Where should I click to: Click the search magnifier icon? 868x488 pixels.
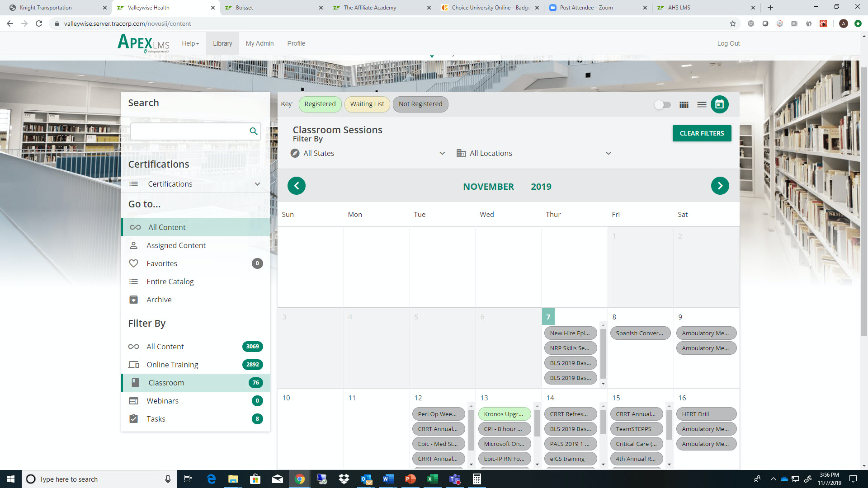tap(253, 131)
